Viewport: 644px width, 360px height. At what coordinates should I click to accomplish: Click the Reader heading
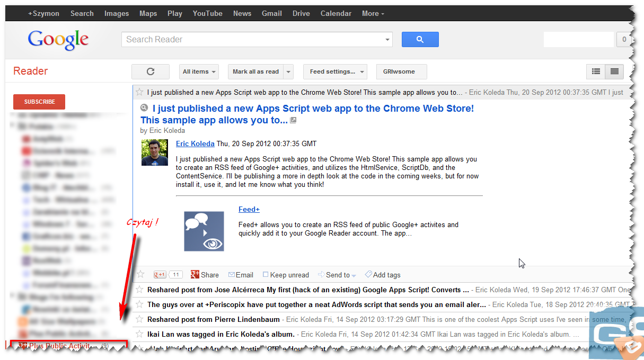tap(30, 71)
